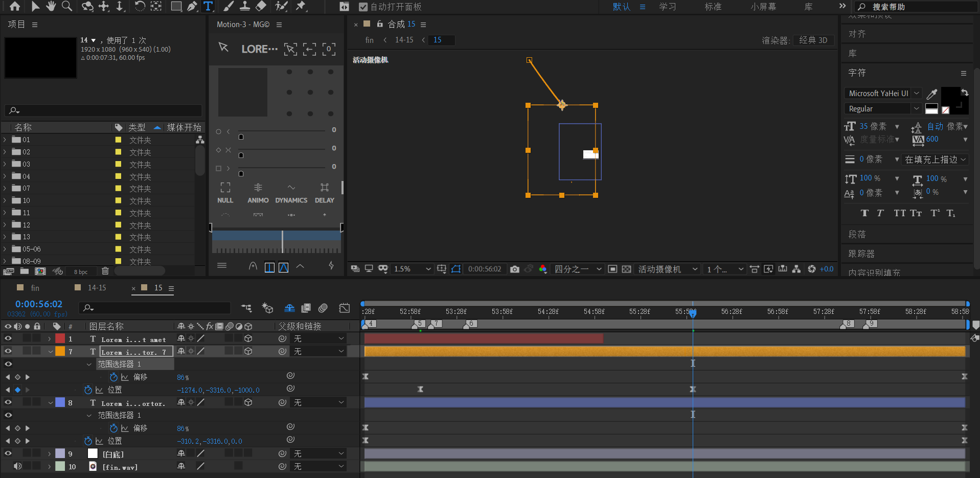Expand the Paragraph panel
This screenshot has width=980, height=478.
[857, 234]
